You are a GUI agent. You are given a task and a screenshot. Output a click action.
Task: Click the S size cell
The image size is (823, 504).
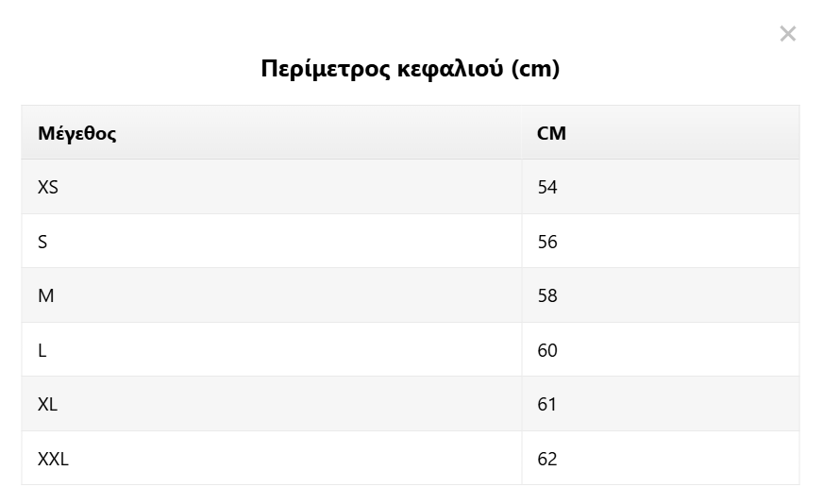(272, 242)
